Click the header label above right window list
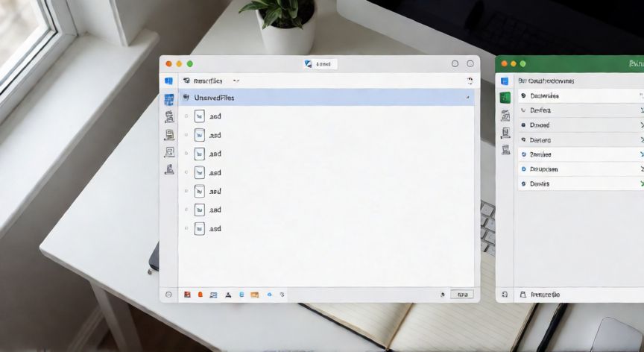644x352 pixels. coord(546,81)
